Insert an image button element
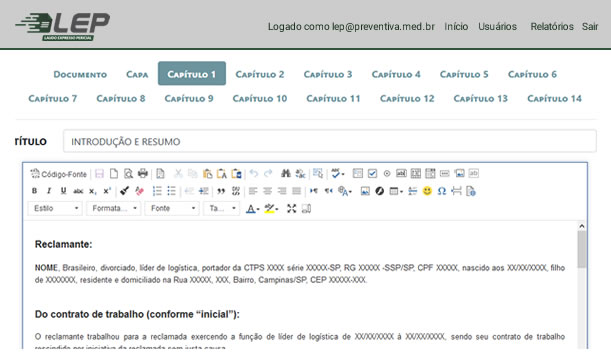Image resolution: width=611 pixels, height=364 pixels. [x=459, y=173]
